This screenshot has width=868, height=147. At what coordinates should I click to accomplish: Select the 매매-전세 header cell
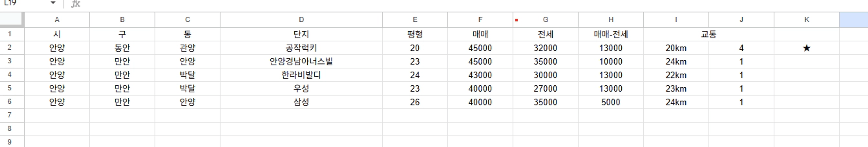611,34
